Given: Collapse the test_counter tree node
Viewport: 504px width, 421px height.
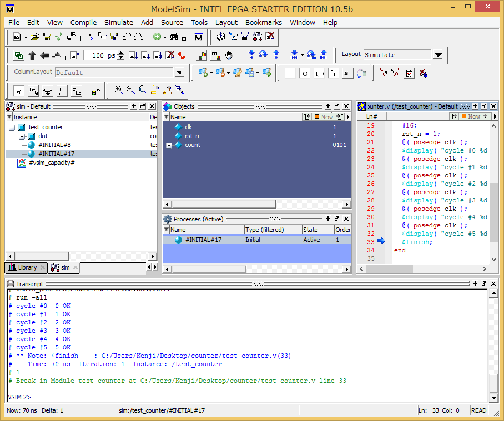Looking at the screenshot, I should pos(12,128).
